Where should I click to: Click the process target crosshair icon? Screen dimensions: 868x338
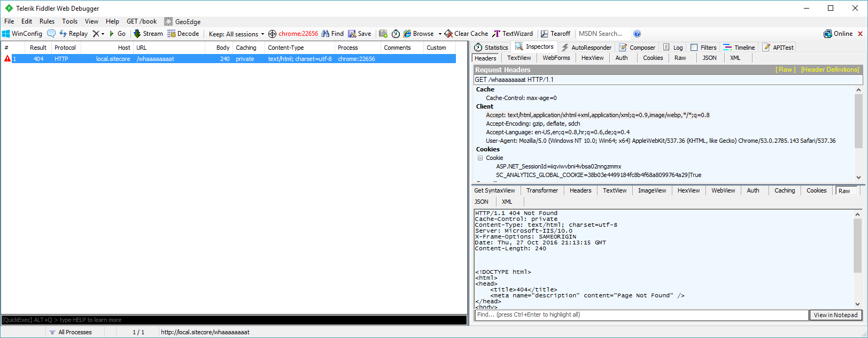(x=272, y=34)
